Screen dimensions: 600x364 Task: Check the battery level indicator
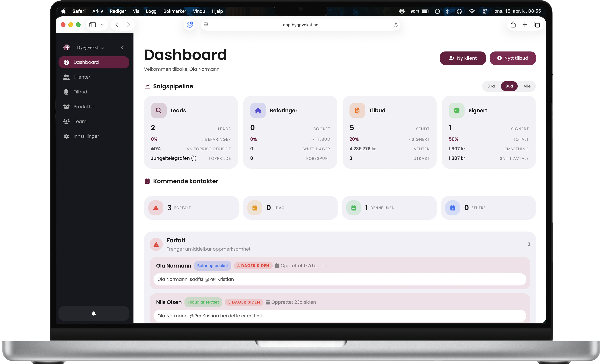click(x=424, y=11)
